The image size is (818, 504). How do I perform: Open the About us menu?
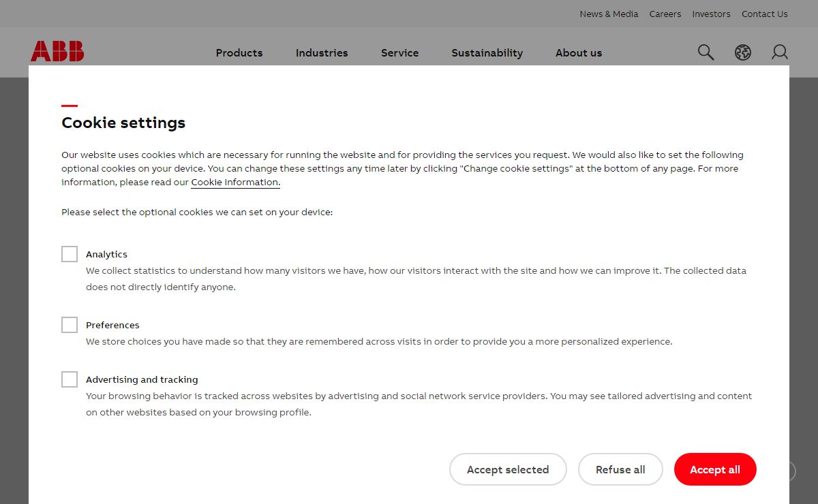(x=579, y=52)
